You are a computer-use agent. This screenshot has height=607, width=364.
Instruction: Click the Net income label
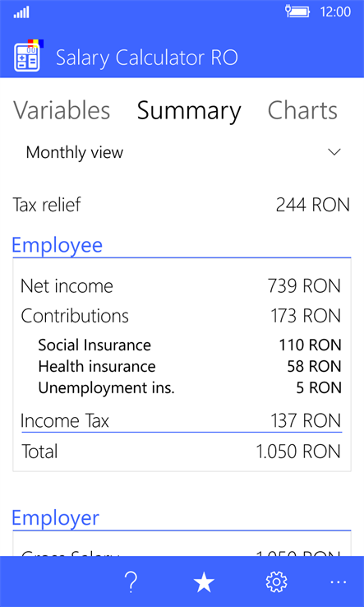pyautogui.click(x=67, y=286)
